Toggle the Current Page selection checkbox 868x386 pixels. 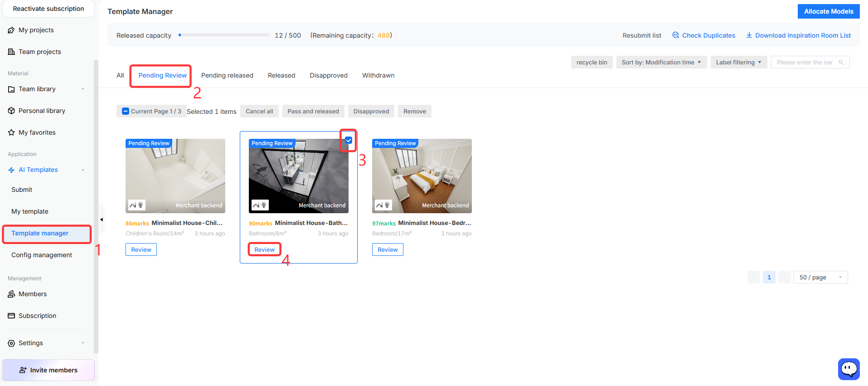point(126,111)
